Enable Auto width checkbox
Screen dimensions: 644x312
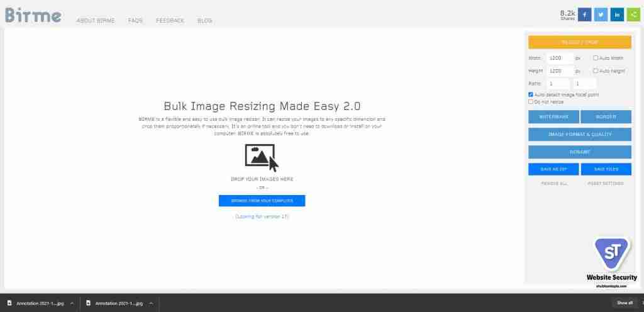point(596,58)
